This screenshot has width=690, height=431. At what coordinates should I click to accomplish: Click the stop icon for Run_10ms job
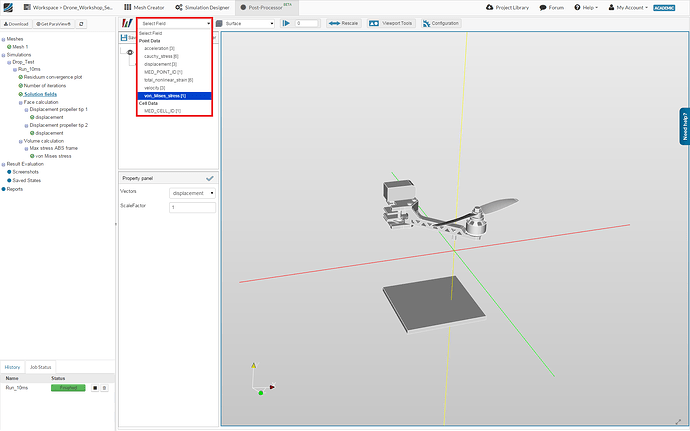(x=95, y=387)
